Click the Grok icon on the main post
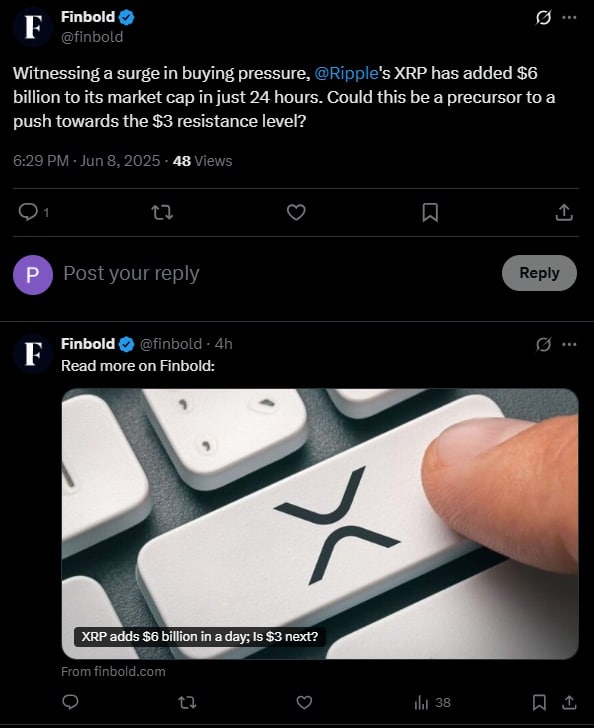 point(543,18)
